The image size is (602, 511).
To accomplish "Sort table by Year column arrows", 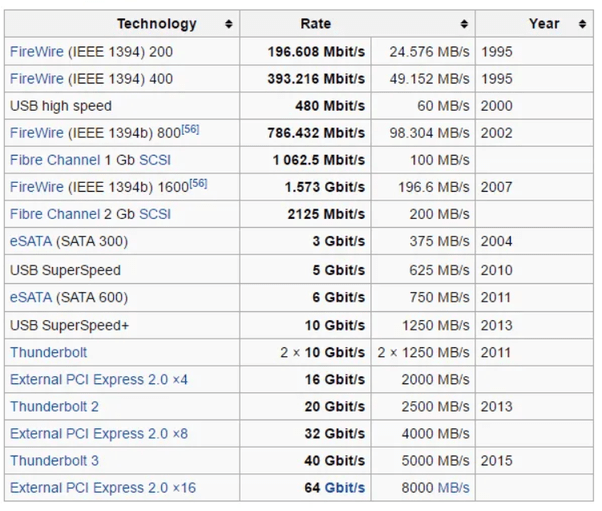I will pos(582,24).
